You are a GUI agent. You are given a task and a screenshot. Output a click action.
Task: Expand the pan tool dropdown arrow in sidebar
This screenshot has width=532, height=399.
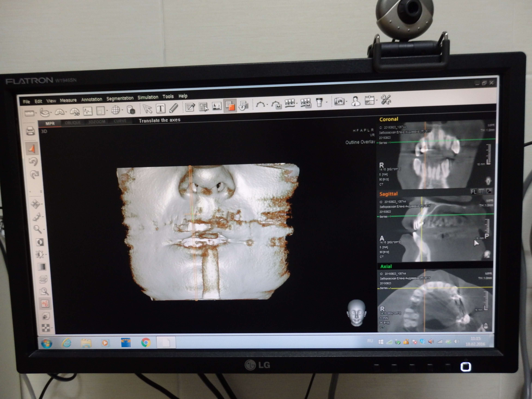[42, 204]
